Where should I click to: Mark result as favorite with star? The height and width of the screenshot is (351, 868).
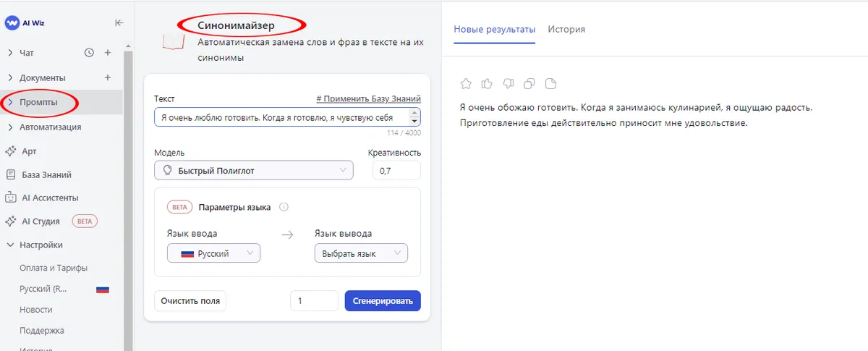467,83
